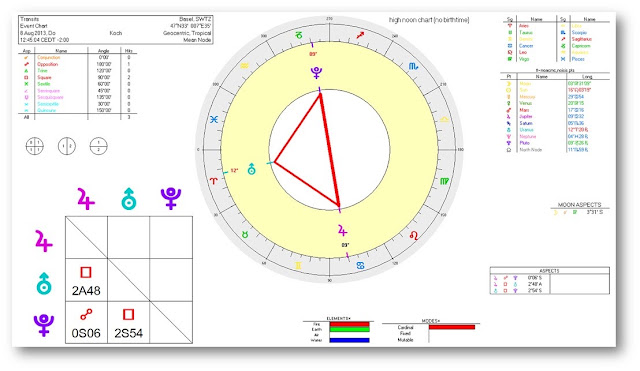Select the Capricorn sign on the wheel rim

(299, 36)
